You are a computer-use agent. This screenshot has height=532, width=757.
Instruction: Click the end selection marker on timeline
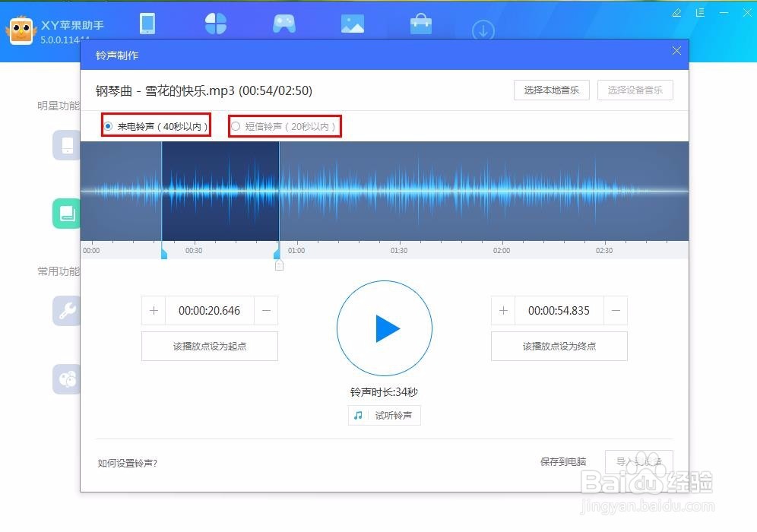(277, 252)
